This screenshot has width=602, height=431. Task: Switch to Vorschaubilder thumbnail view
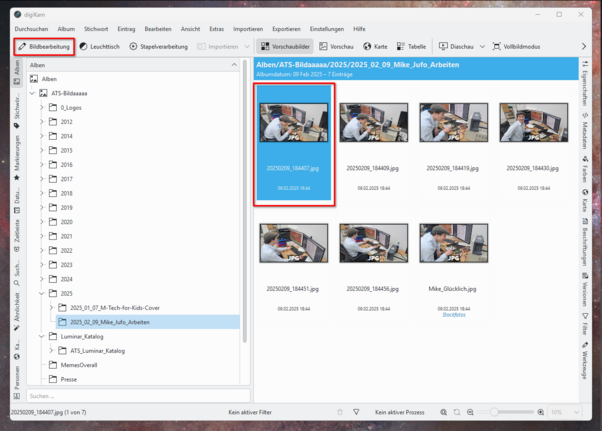coord(285,46)
